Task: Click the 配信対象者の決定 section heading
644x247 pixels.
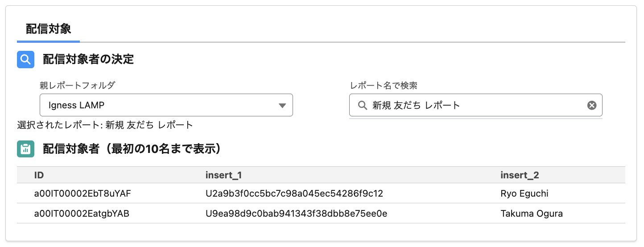Action: pos(88,59)
